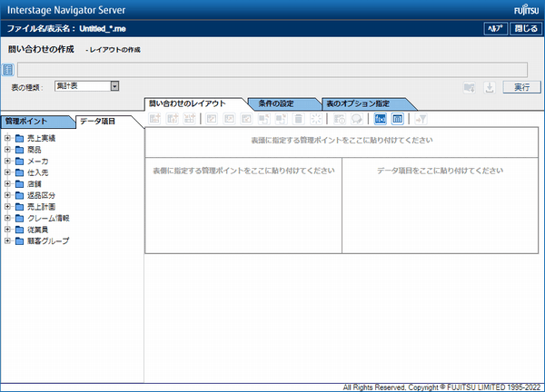Switch to the 問い合わせのレイアウト tab
This screenshot has width=545, height=392.
pyautogui.click(x=195, y=103)
